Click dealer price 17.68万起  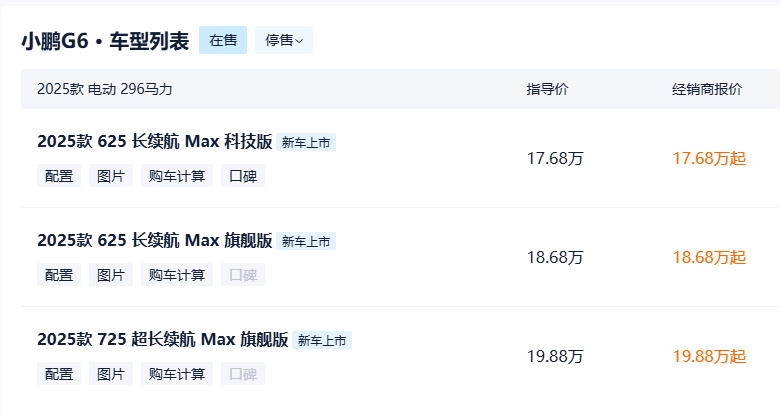pos(709,158)
